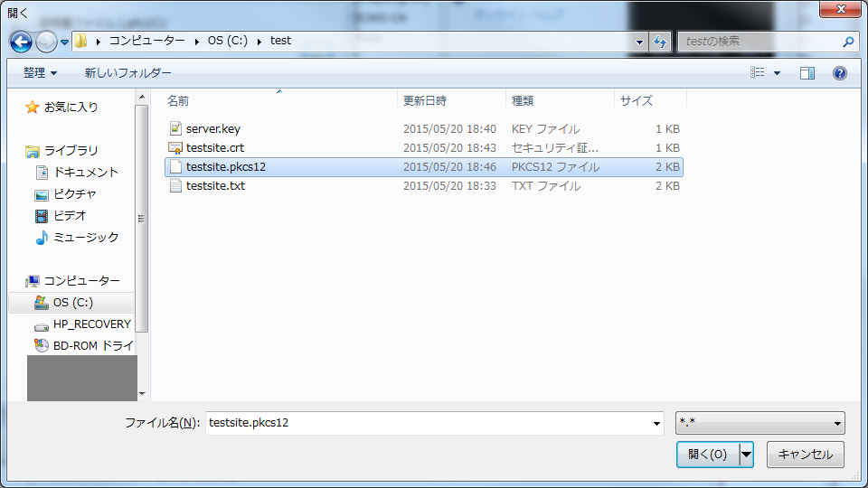Select the testsite.crt certificate icon
Image resolution: width=868 pixels, height=488 pixels.
(x=175, y=147)
